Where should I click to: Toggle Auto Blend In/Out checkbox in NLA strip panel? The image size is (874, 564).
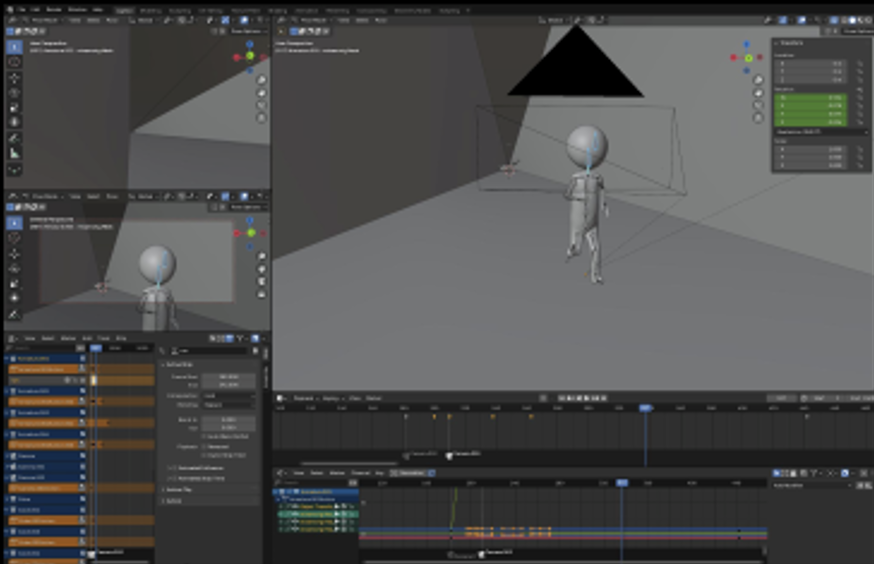pos(204,436)
